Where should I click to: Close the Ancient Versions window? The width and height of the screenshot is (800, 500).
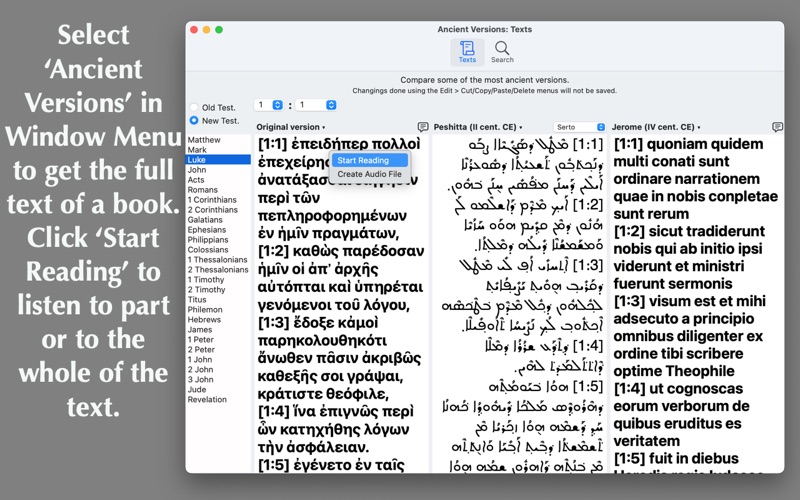coord(194,30)
